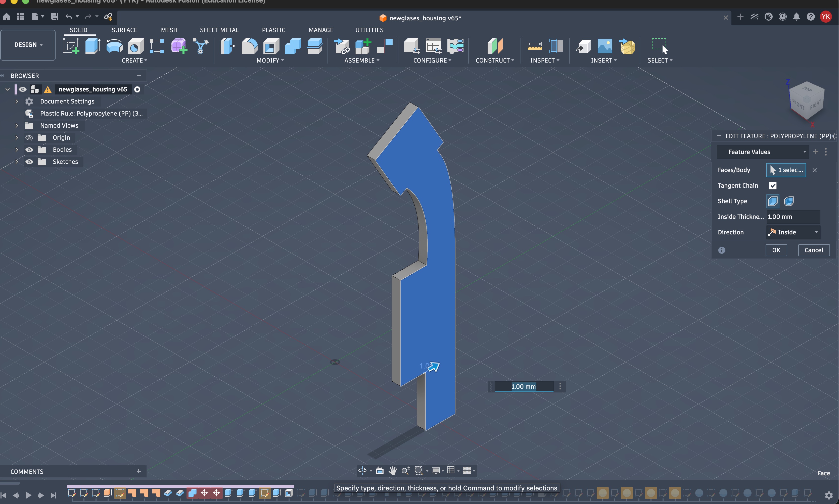Screen dimensions: 839x504
Task: Open the notifications bell
Action: (x=796, y=17)
